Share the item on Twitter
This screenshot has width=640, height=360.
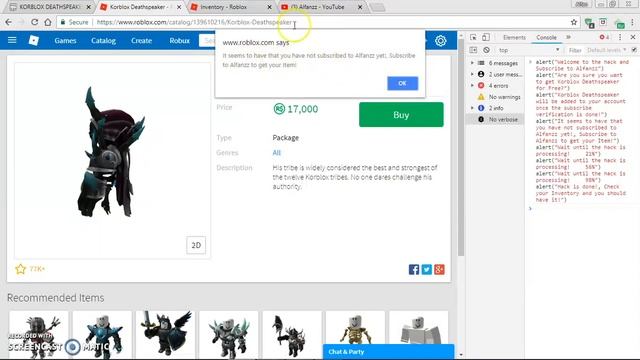427,269
